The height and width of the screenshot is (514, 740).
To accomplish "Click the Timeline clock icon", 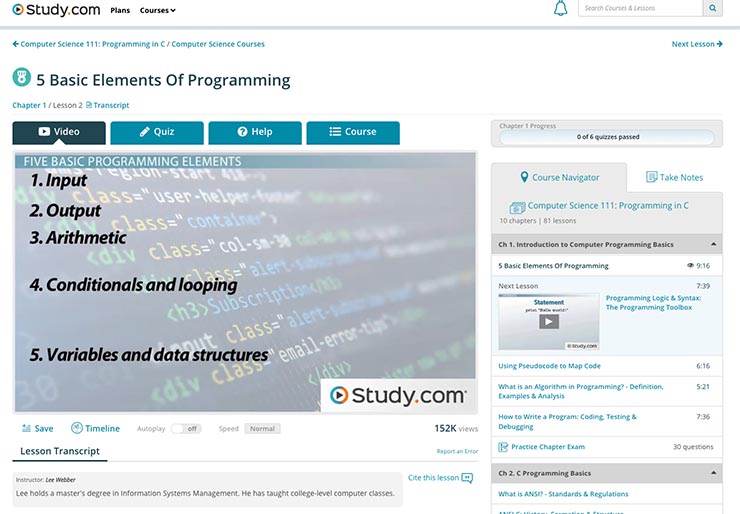I will 76,428.
